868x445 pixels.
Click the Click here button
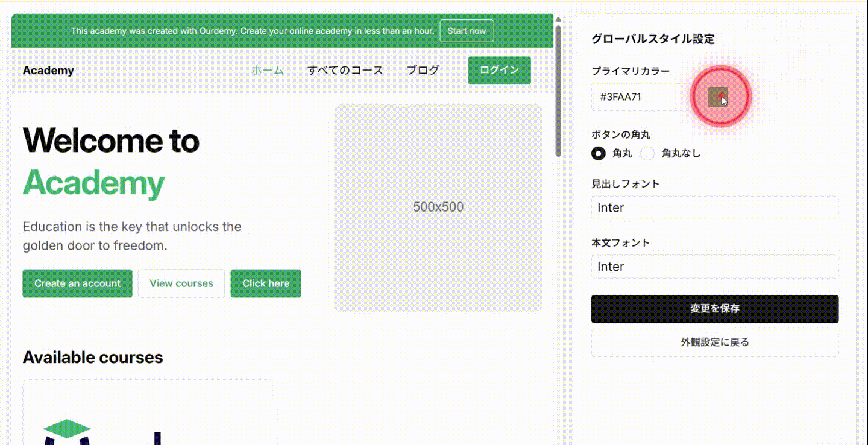(x=265, y=283)
